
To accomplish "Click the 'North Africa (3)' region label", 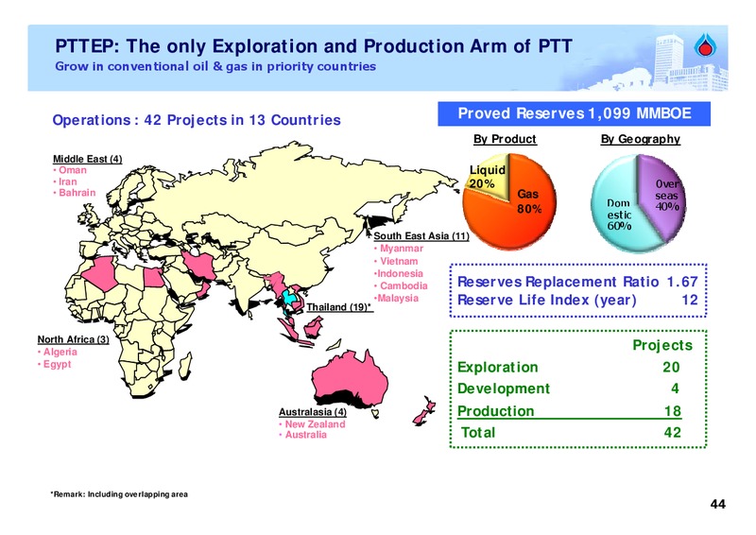I will point(74,339).
